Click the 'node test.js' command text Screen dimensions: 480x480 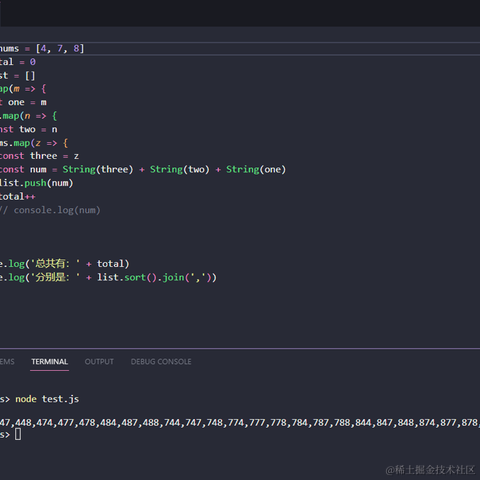tap(47, 399)
